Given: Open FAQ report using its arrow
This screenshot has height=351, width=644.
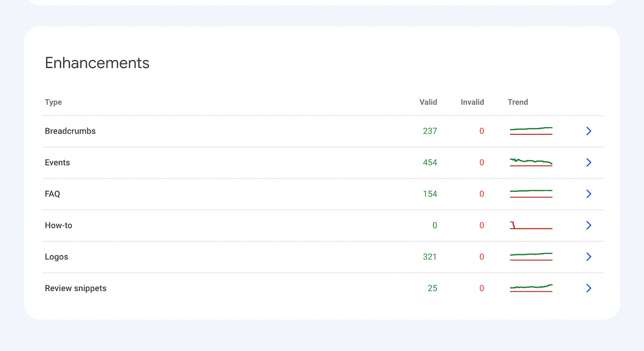Looking at the screenshot, I should [x=589, y=194].
